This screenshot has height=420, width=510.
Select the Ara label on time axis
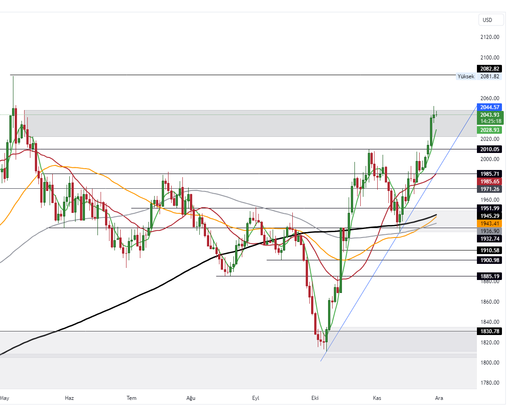coord(439,398)
